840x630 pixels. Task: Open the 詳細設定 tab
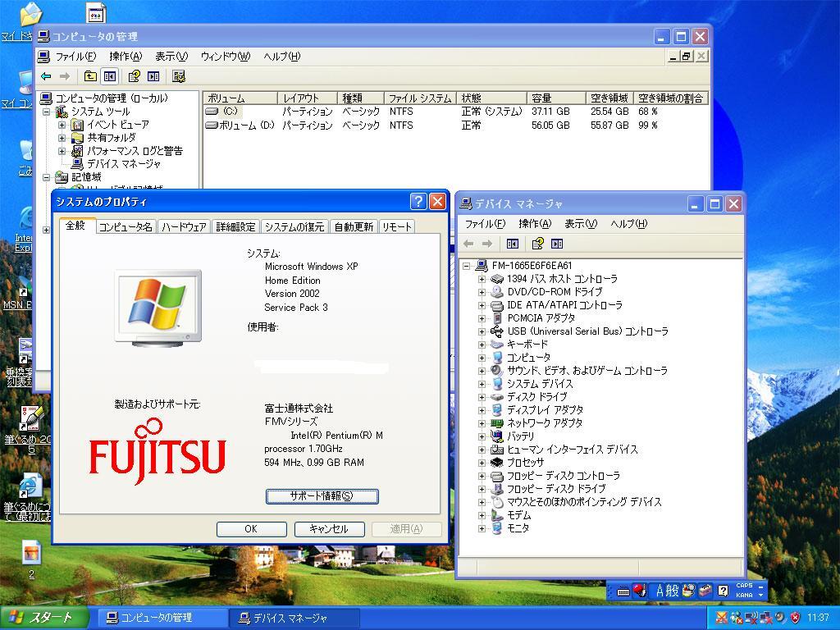[x=235, y=227]
